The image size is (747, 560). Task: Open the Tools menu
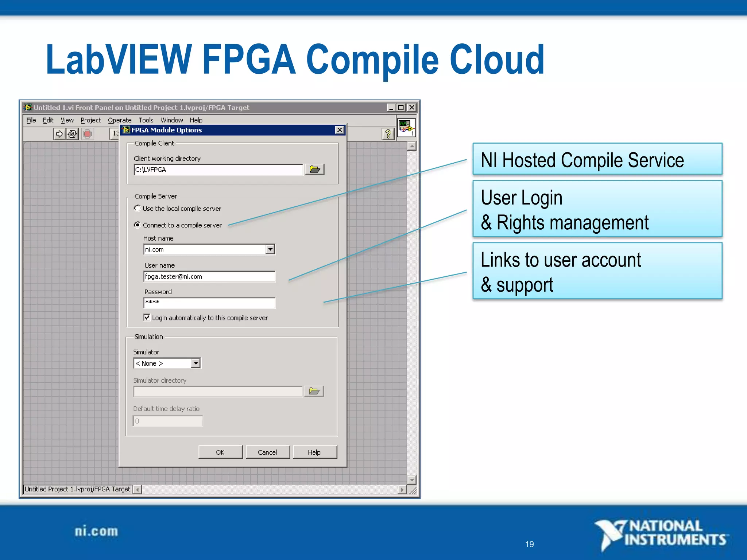pyautogui.click(x=146, y=120)
